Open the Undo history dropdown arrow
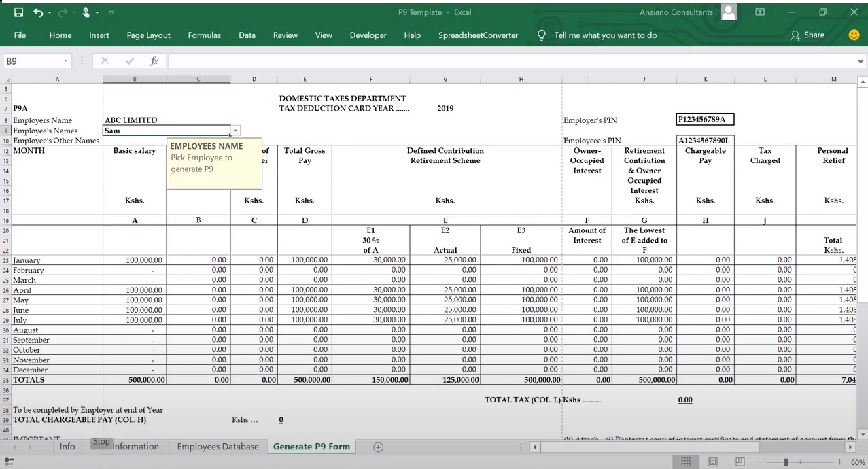The height and width of the screenshot is (469, 868). pos(49,13)
